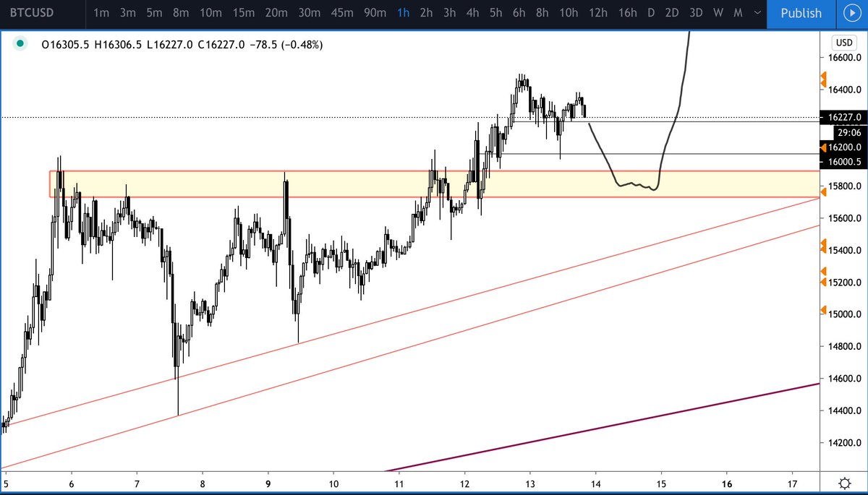Viewport: 868px width, 495px height.
Task: Click the current price label 16227.0
Action: (843, 116)
